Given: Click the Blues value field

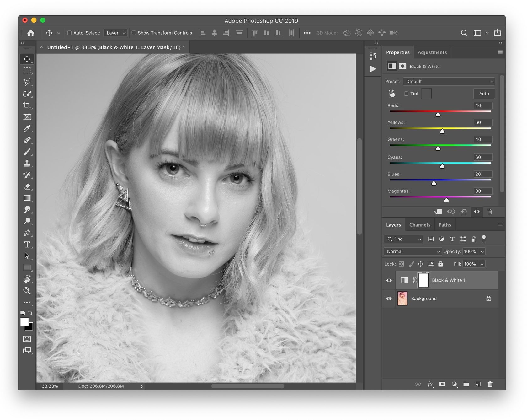Looking at the screenshot, I should tap(483, 174).
